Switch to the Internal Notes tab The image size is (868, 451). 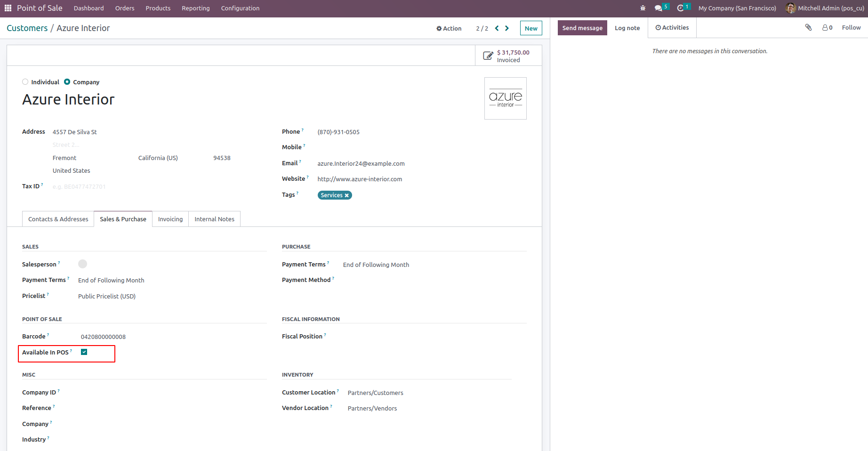click(x=215, y=219)
